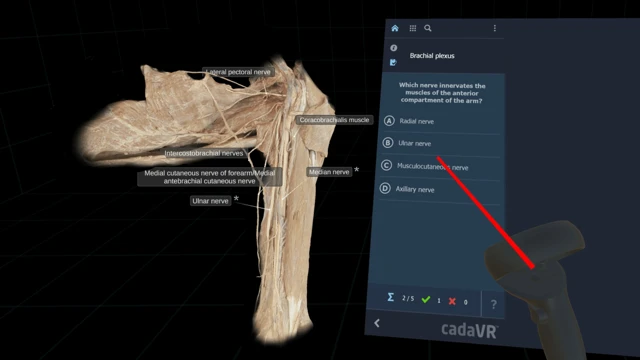Viewport: 640px width, 360px height.
Task: Pick option C Musculocutaneous nerve
Action: (440, 166)
